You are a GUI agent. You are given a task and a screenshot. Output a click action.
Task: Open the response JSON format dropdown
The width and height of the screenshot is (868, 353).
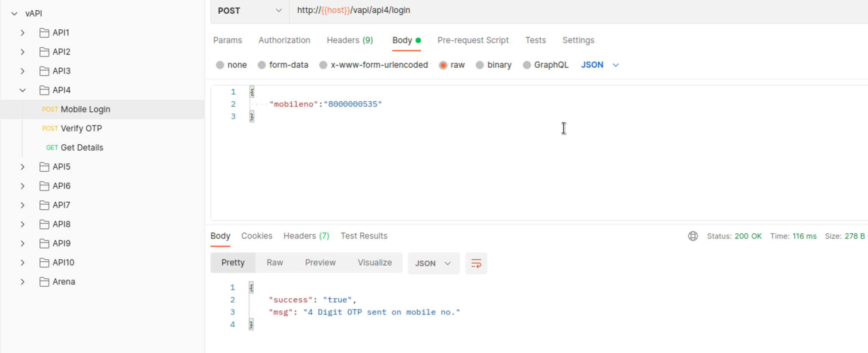point(433,263)
